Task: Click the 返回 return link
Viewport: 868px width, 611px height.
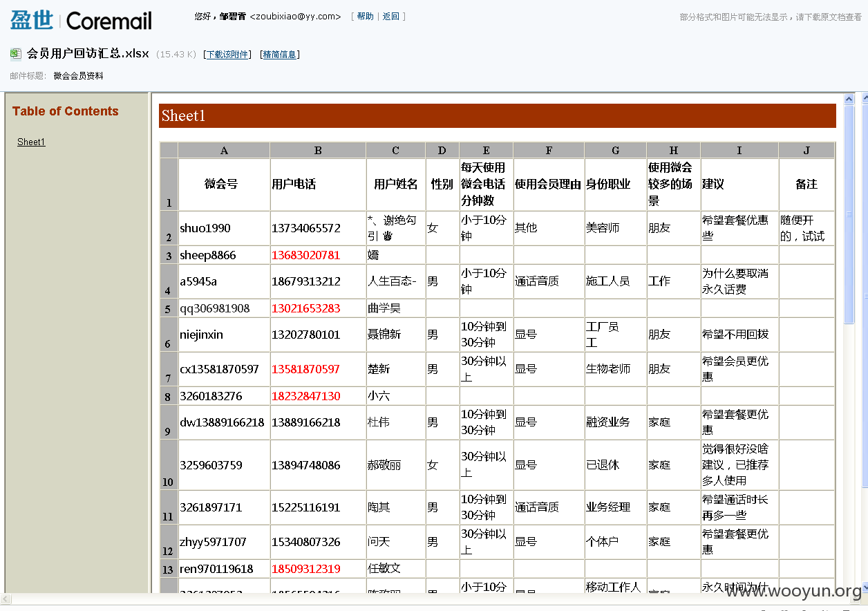Action: (x=391, y=16)
